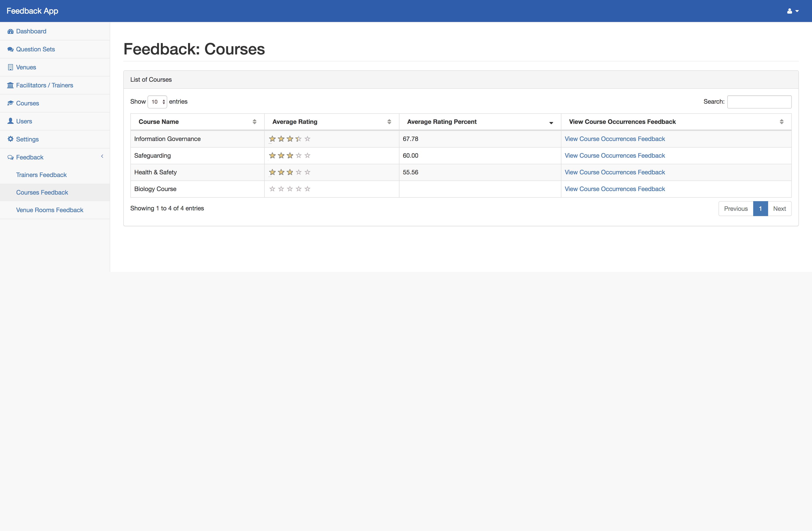Click Health & Safety star rating
This screenshot has width=812, height=531.
[x=290, y=172]
